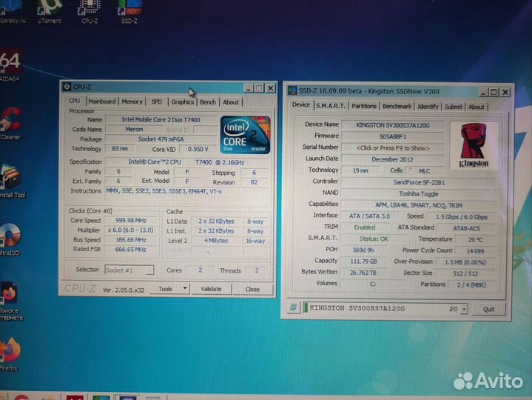Switch to the Partitions tab

(364, 106)
